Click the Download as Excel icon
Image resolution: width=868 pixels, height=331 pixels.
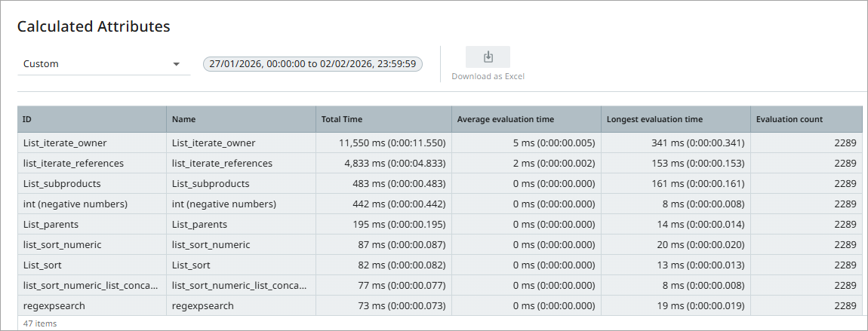(x=488, y=57)
